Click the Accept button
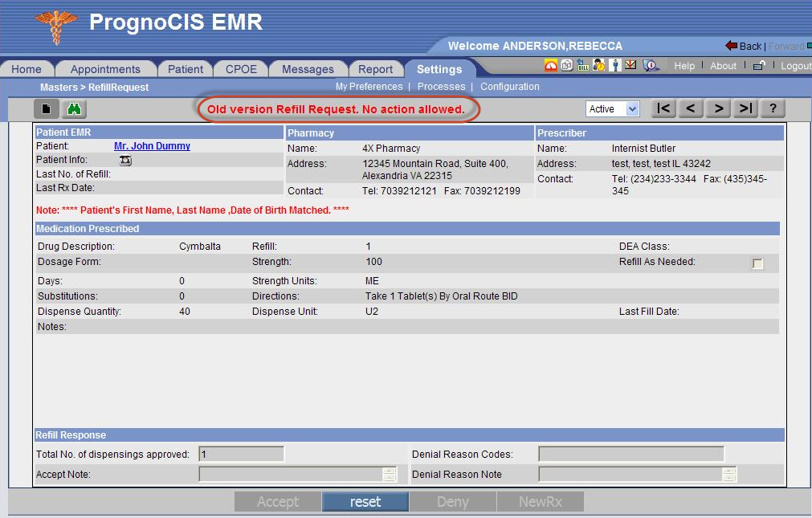The height and width of the screenshot is (518, 812). click(278, 501)
